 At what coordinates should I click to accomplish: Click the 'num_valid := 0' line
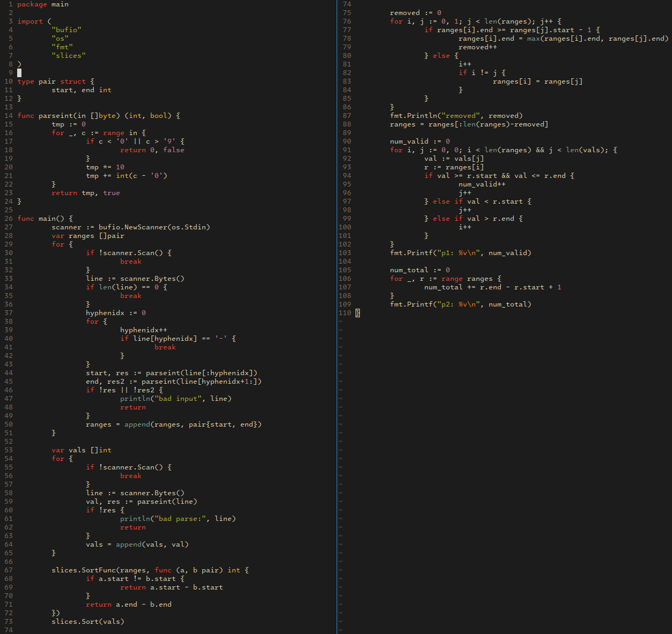click(420, 141)
